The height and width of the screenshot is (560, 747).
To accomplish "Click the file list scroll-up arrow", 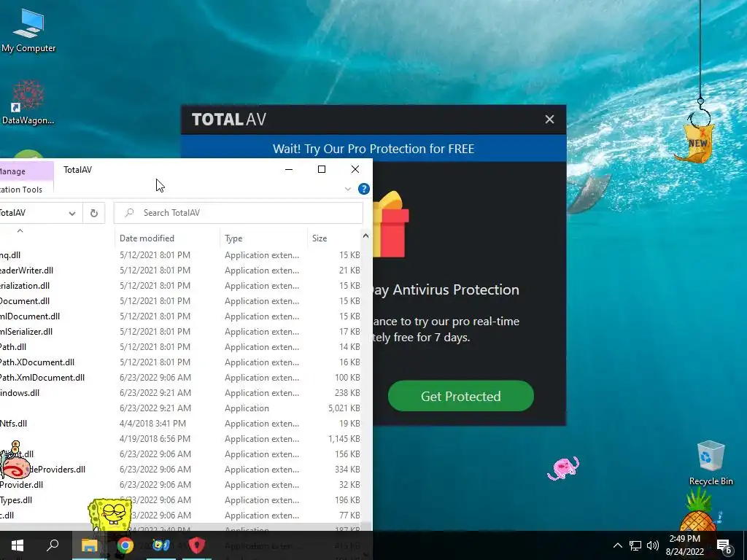I will tap(366, 236).
